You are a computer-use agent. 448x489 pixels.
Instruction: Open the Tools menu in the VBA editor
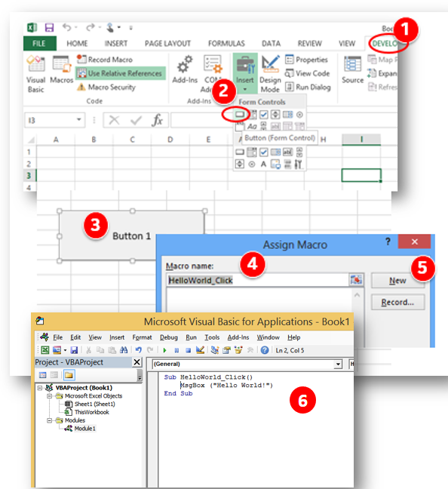212,337
